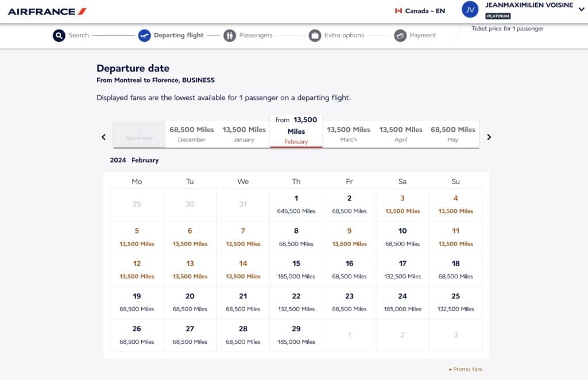Screen dimensions: 588x380
Task: Go to previous months arrow
Action: [x=104, y=137]
